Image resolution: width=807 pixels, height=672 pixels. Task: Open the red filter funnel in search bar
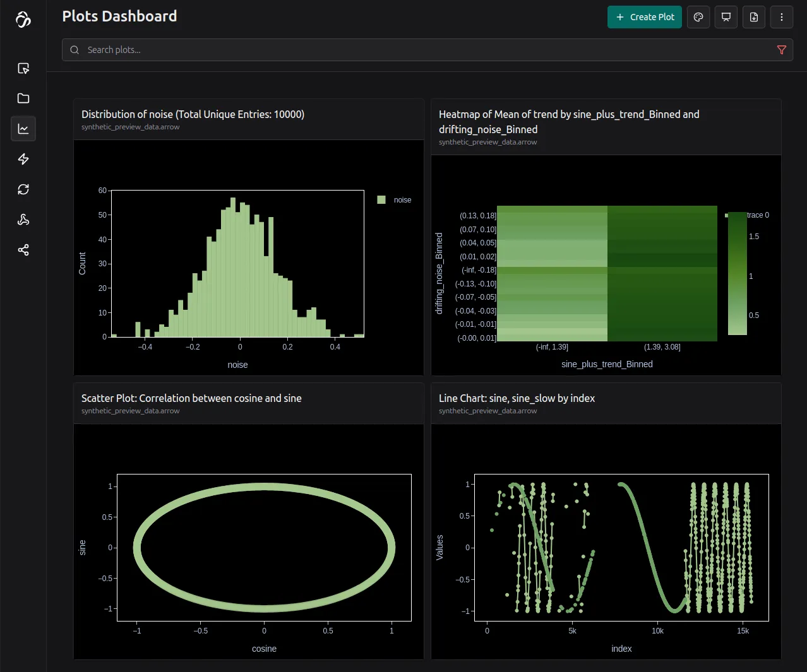click(x=782, y=50)
